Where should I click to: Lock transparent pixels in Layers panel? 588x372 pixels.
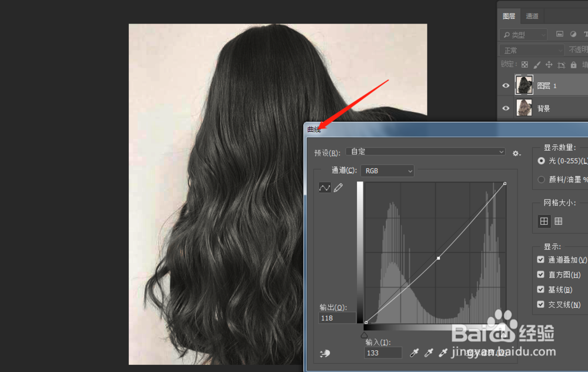[524, 65]
